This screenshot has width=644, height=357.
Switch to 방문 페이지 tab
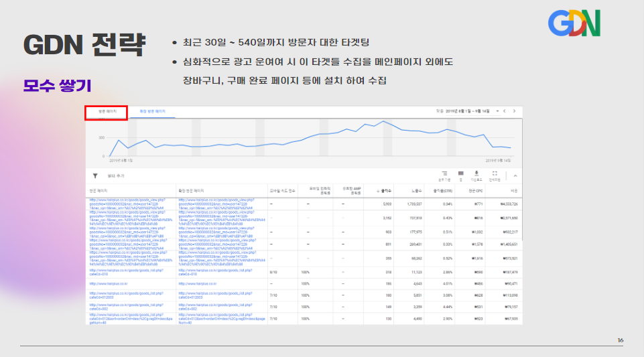pyautogui.click(x=107, y=112)
